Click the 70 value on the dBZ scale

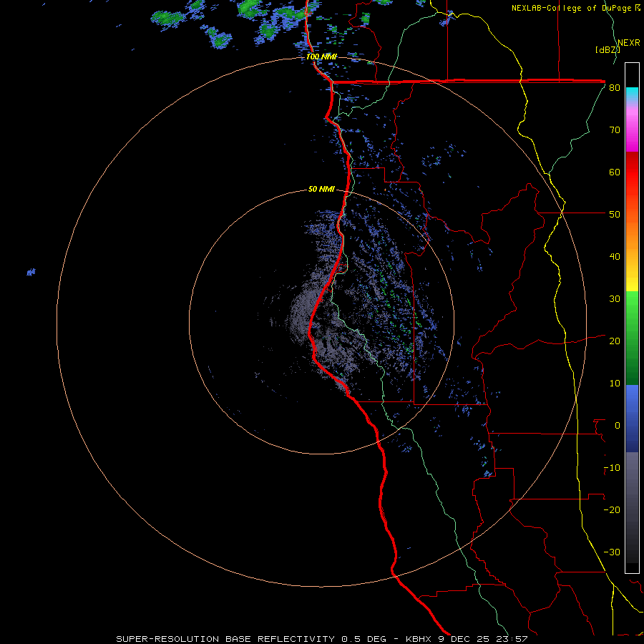point(615,130)
